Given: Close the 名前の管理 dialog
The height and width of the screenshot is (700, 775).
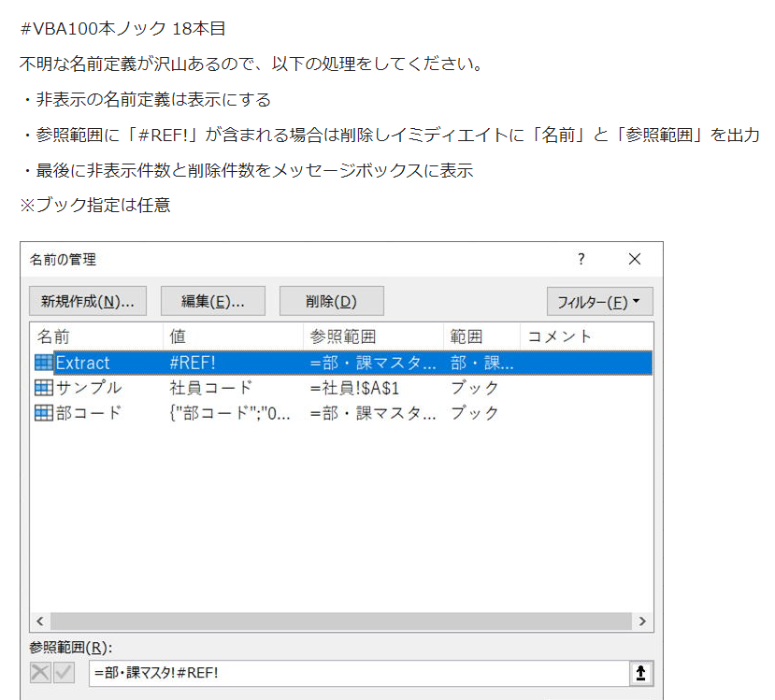Looking at the screenshot, I should point(635,259).
